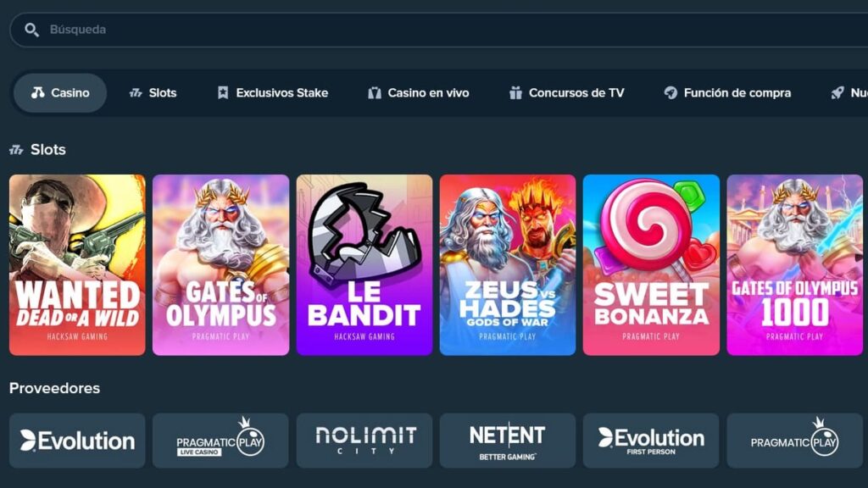
Task: Click the Exclusivos Stake badge icon
Action: tap(223, 93)
